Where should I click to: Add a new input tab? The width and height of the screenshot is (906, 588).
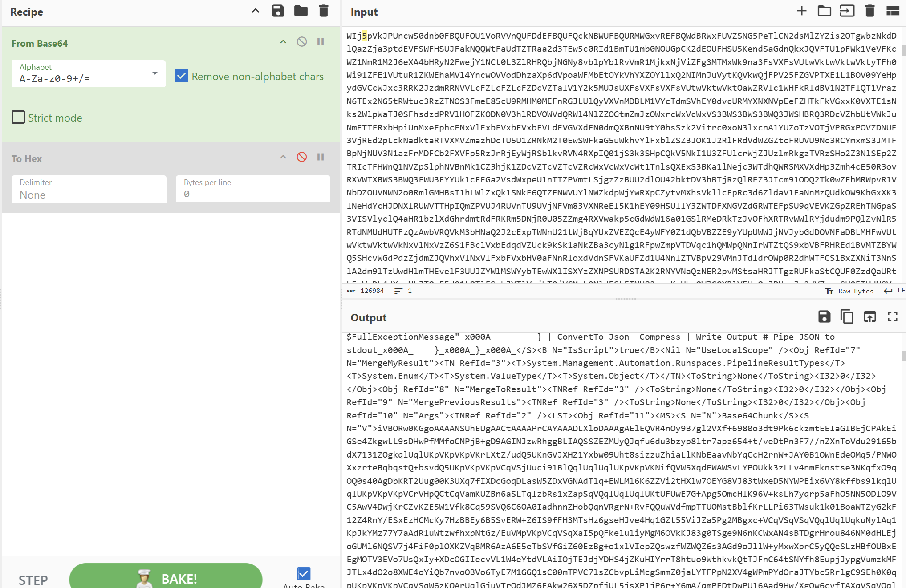(x=801, y=11)
